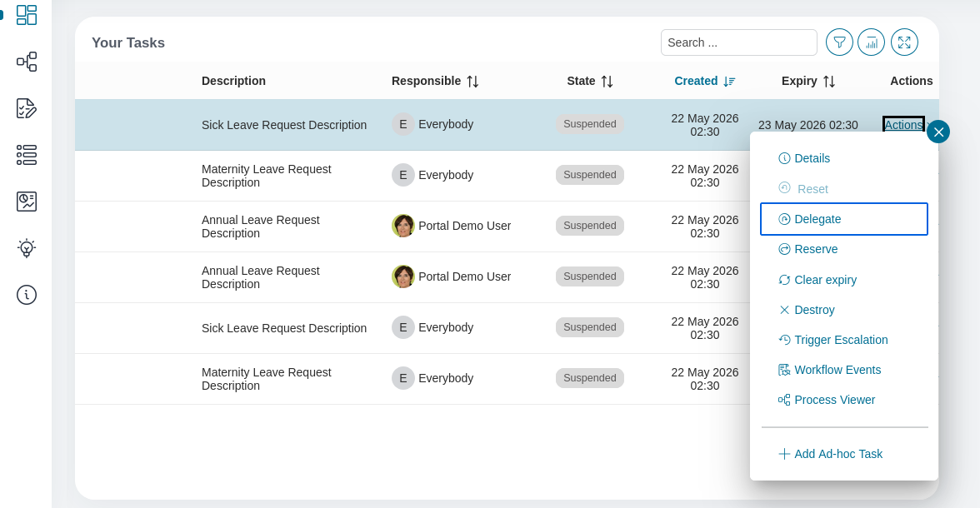
Task: Click the Actions link for first task
Action: [x=903, y=125]
